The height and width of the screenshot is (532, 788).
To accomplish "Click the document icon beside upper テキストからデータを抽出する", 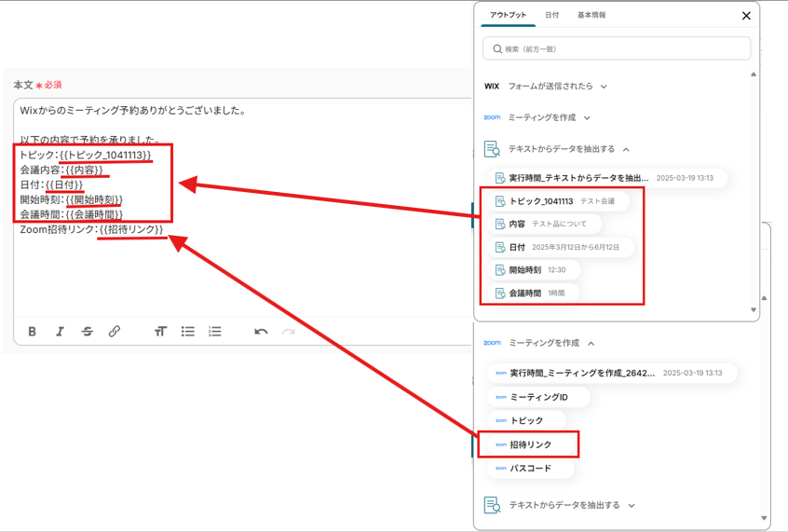I will coord(492,149).
